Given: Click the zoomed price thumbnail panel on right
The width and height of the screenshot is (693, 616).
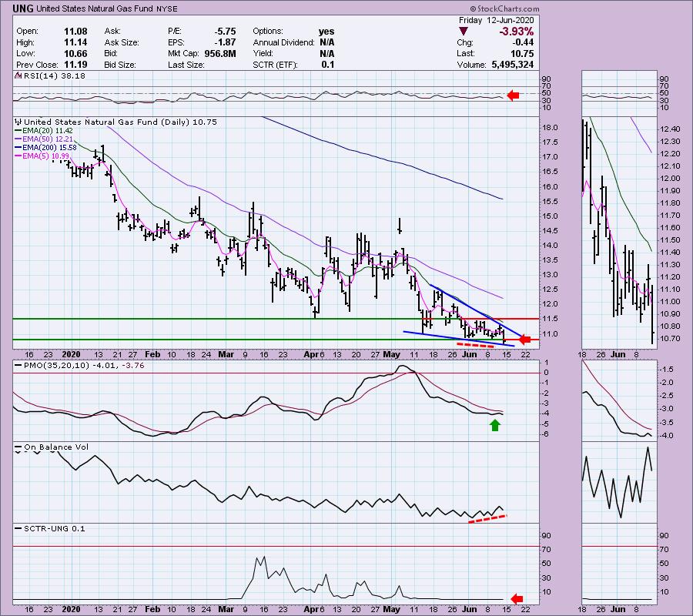Looking at the screenshot, I should 618,231.
